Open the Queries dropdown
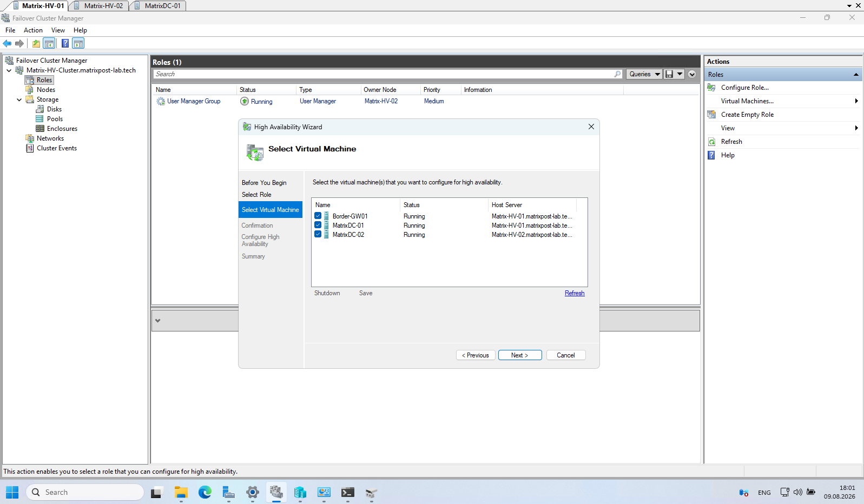 [644, 74]
